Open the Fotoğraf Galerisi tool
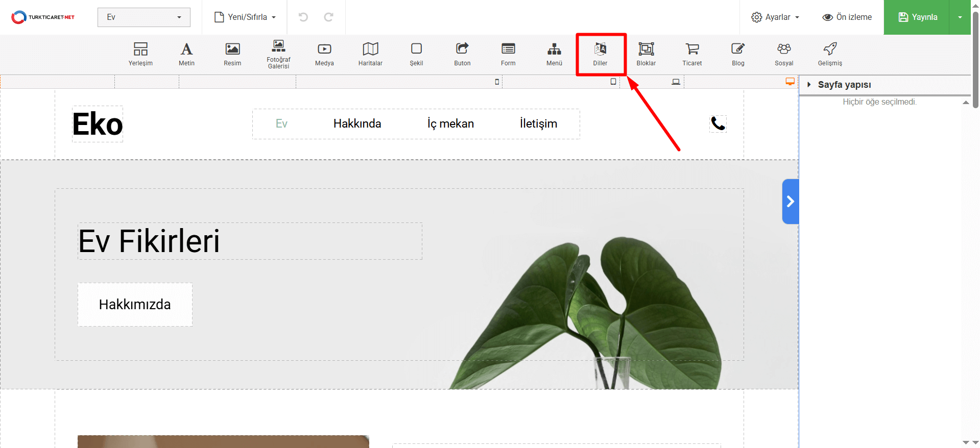This screenshot has height=448, width=980. [x=278, y=54]
